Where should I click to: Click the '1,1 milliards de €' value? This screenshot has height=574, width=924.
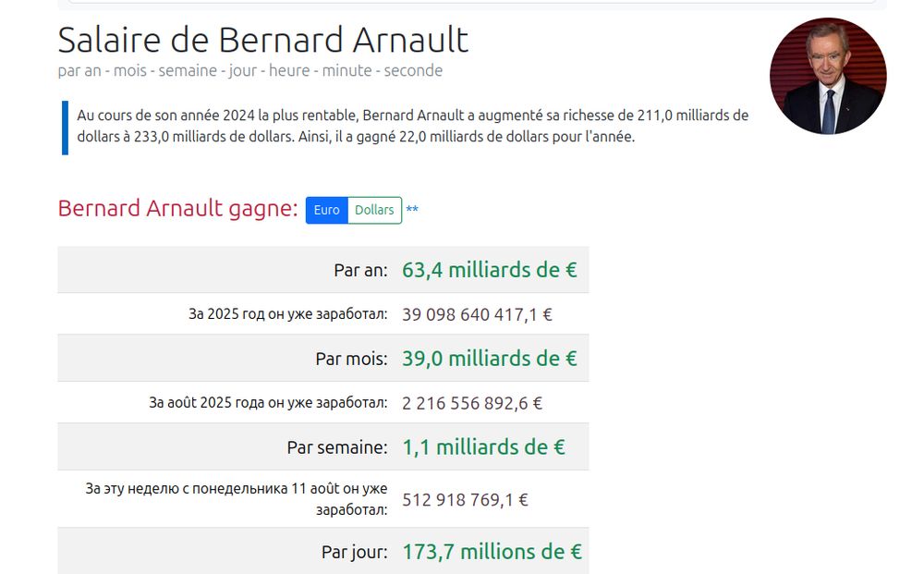click(484, 447)
